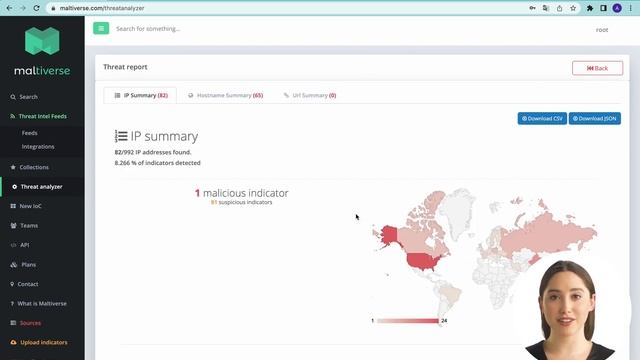The image size is (640, 360).
Task: Select Feeds submenu item
Action: (29, 133)
